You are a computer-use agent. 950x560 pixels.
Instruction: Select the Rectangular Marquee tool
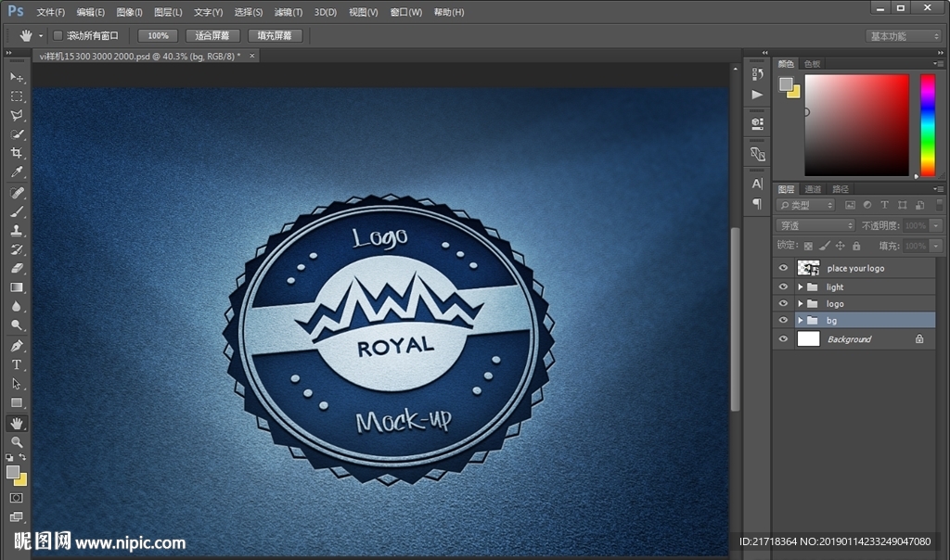coord(17,96)
